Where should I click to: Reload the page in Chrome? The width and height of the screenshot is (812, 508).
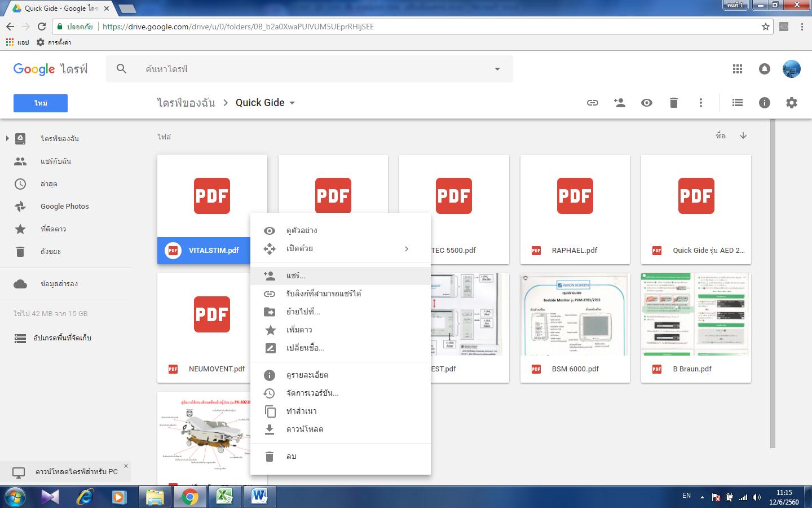[x=42, y=27]
